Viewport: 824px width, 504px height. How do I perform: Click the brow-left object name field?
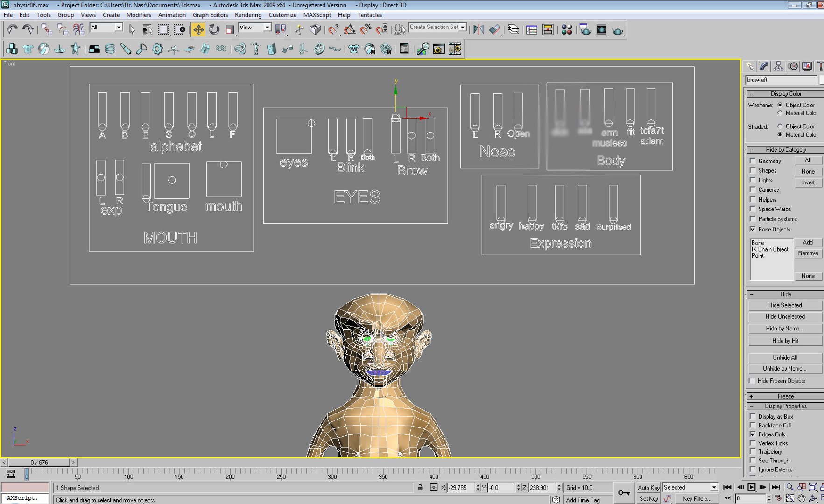[x=781, y=80]
